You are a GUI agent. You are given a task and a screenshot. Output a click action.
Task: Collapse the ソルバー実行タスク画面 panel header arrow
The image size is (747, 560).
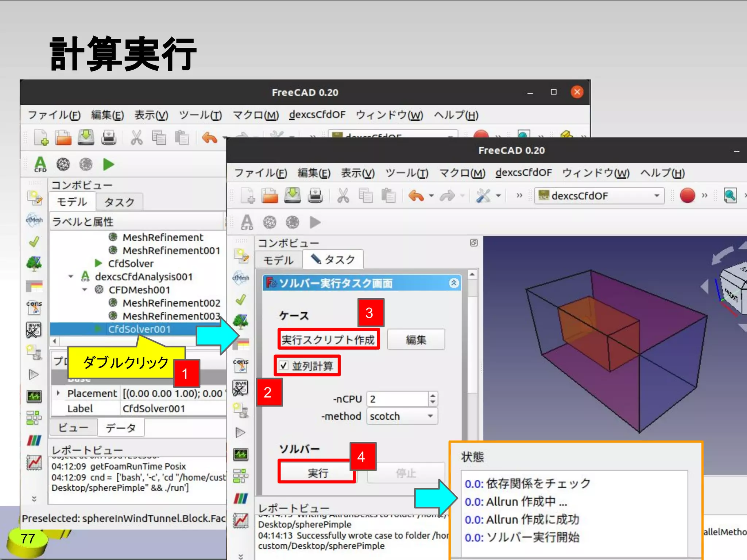[454, 283]
